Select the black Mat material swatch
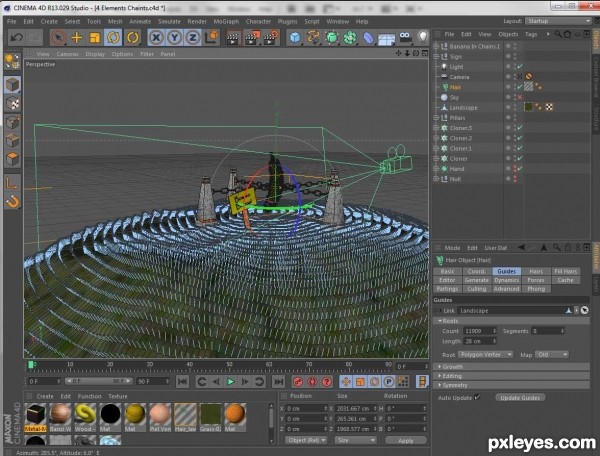Screen dimensions: 600x456 click(111, 414)
